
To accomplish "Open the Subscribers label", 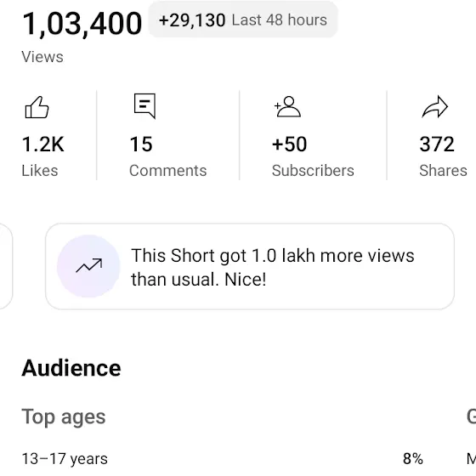I will (313, 171).
